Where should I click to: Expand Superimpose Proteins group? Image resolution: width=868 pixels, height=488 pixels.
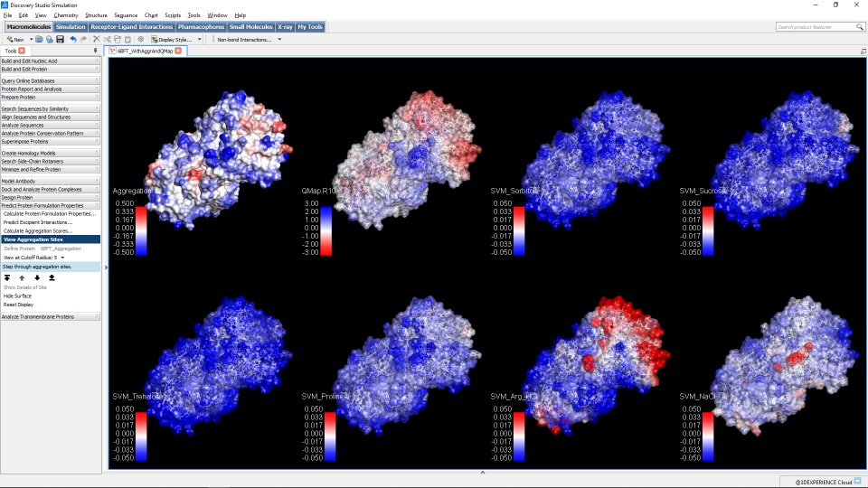[50, 142]
